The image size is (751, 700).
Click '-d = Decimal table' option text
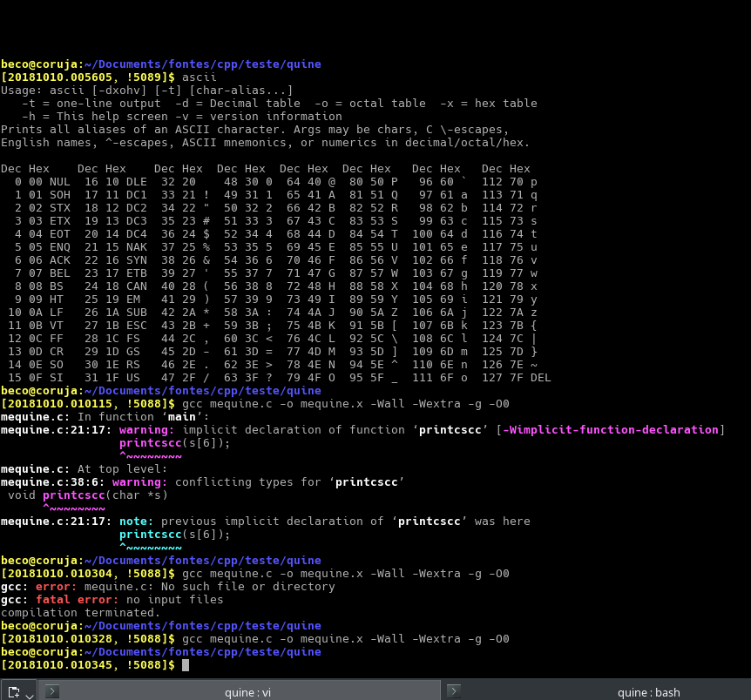coord(238,103)
